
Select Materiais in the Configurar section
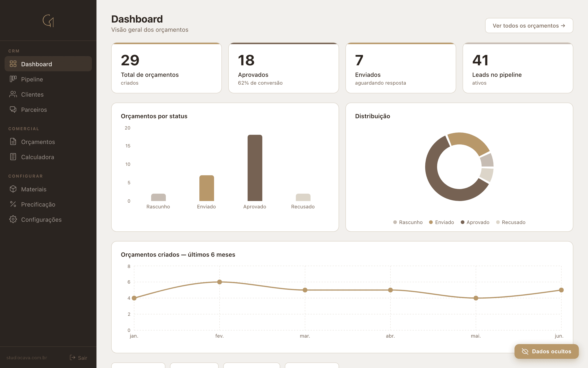[x=48, y=189]
